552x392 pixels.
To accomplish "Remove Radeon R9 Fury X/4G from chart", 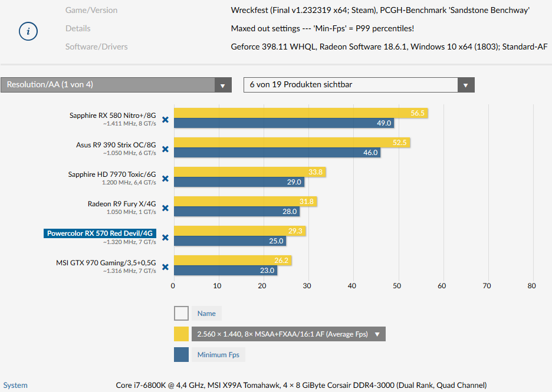I will tap(165, 208).
